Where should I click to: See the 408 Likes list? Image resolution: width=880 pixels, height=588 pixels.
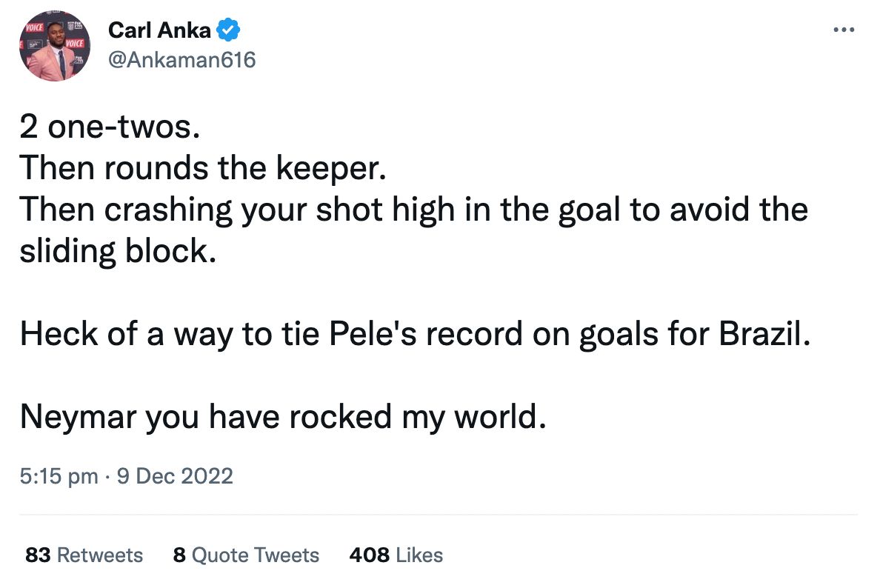[396, 555]
